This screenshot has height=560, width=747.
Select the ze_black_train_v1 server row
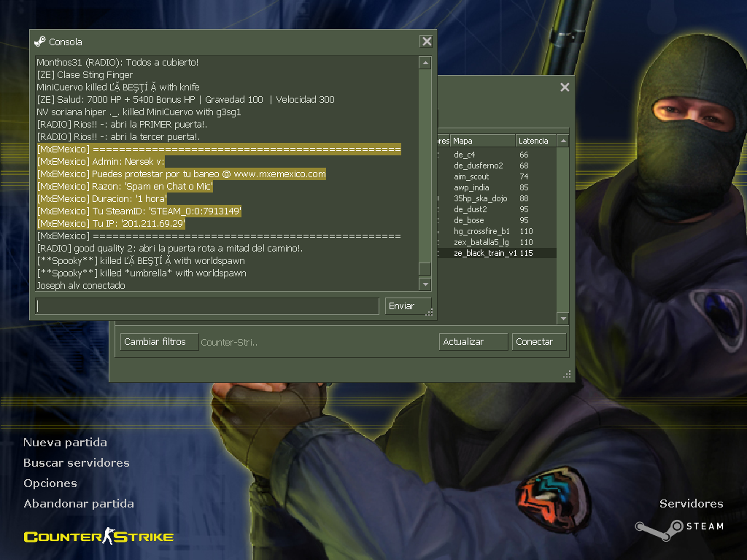pyautogui.click(x=496, y=253)
